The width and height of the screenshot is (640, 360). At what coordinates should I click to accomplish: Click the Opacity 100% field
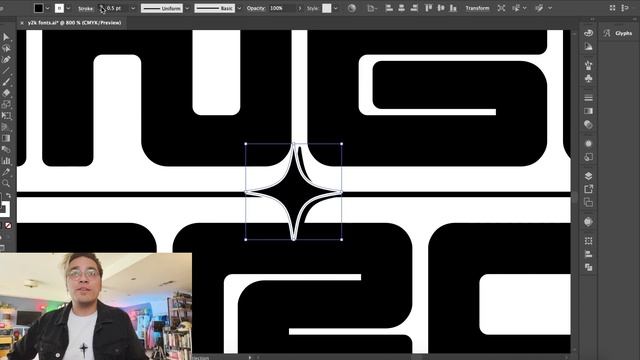pyautogui.click(x=281, y=8)
